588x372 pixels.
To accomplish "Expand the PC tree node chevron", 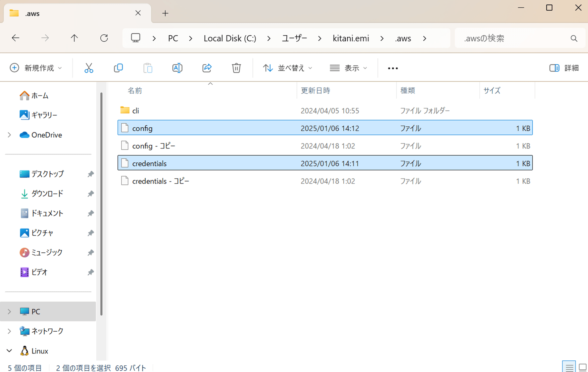I will pyautogui.click(x=9, y=311).
